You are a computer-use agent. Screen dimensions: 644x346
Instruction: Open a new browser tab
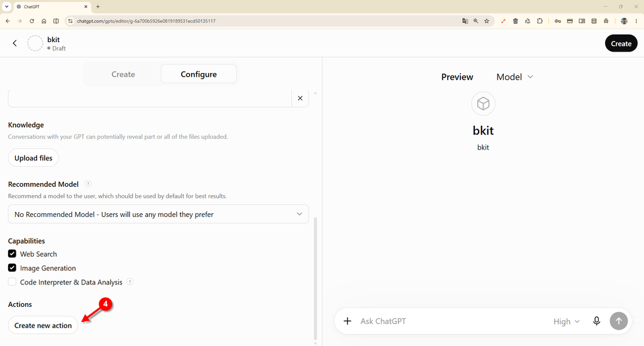click(97, 6)
